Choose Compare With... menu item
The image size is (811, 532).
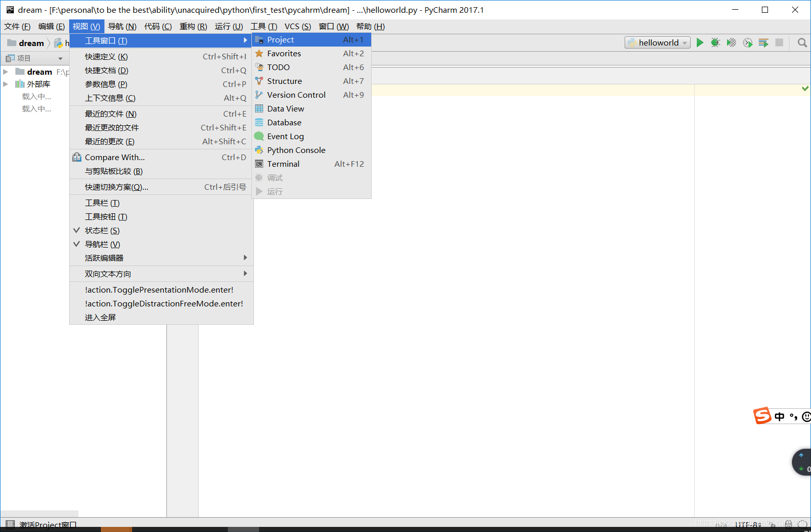click(x=161, y=158)
